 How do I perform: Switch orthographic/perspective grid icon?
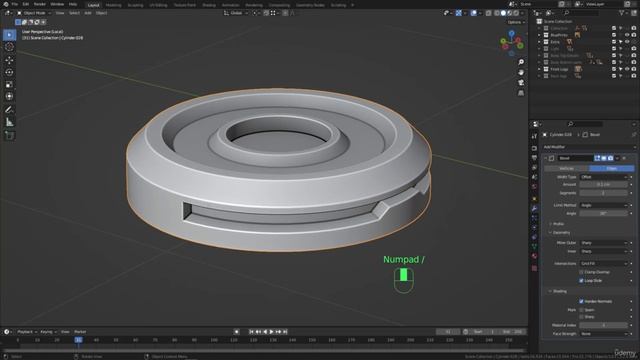(x=521, y=93)
